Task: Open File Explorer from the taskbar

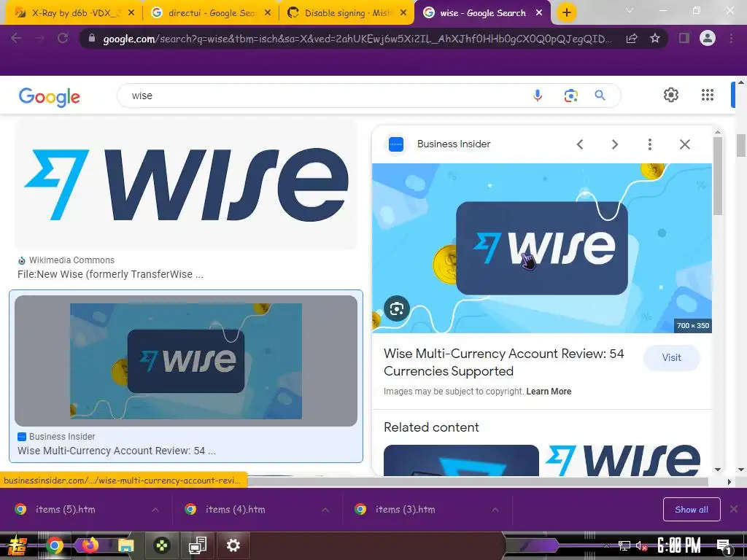Action: tap(125, 545)
